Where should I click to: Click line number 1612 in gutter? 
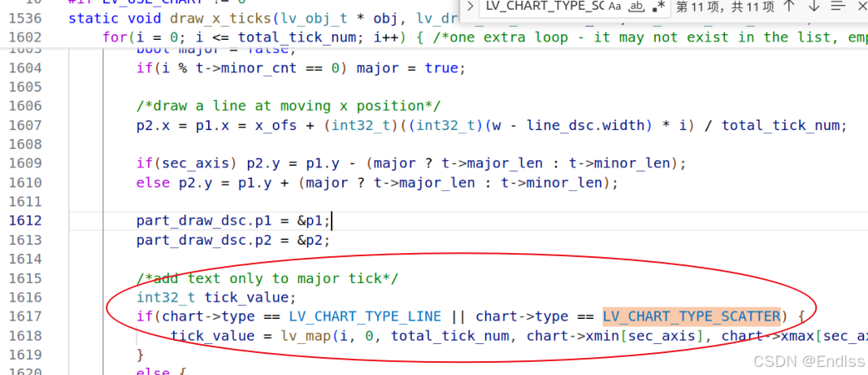[25, 221]
